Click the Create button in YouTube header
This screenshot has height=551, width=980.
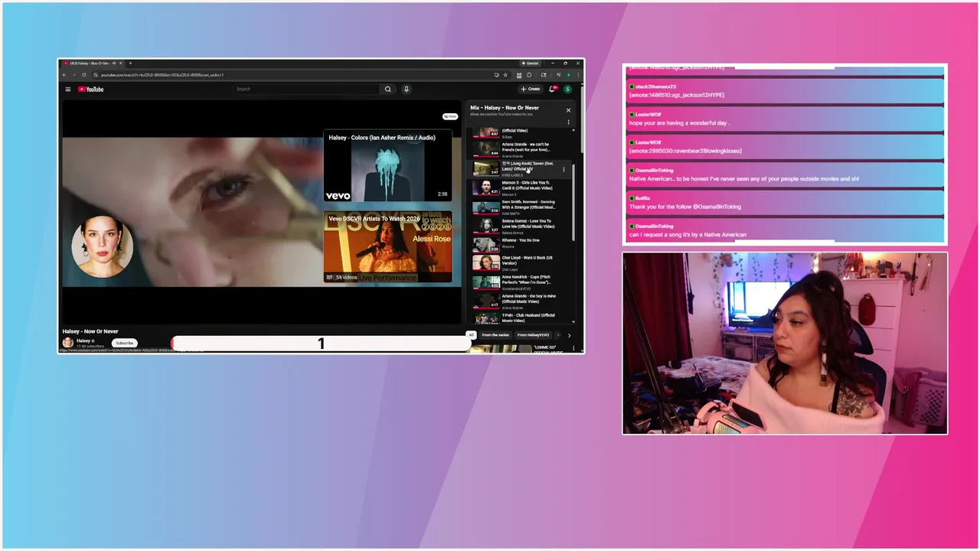(x=531, y=89)
